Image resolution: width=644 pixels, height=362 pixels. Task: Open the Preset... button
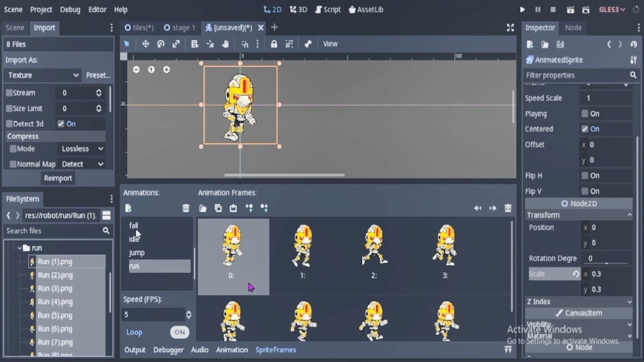click(98, 75)
